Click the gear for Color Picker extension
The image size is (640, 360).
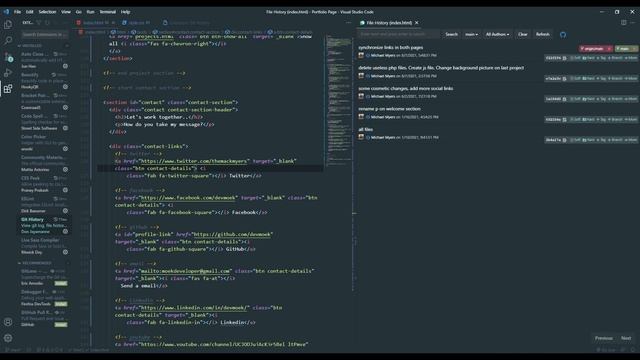pos(65,149)
